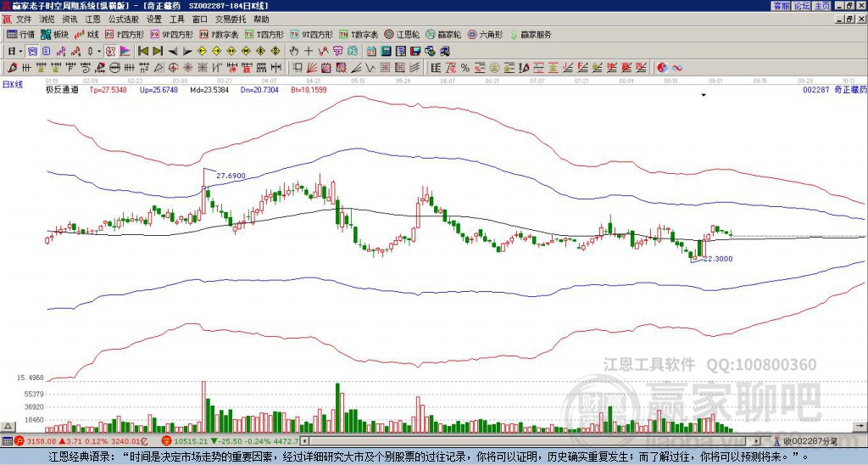868x465 pixels.
Task: Open the 设置 menu
Action: [154, 20]
